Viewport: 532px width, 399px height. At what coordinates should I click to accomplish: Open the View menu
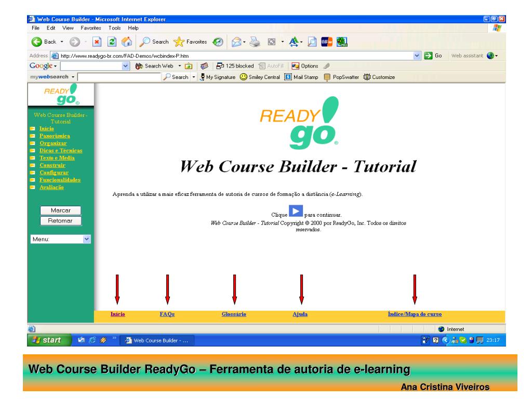(68, 28)
